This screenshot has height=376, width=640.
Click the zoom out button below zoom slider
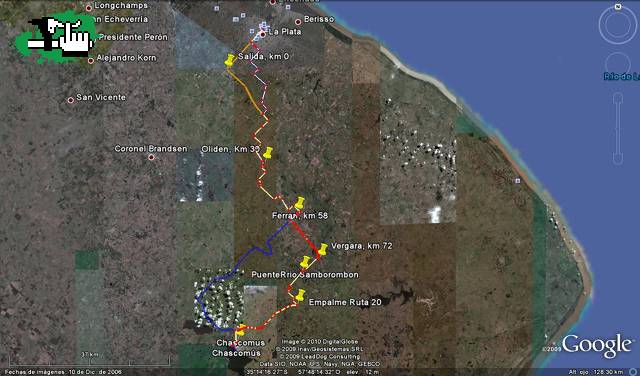(618, 159)
